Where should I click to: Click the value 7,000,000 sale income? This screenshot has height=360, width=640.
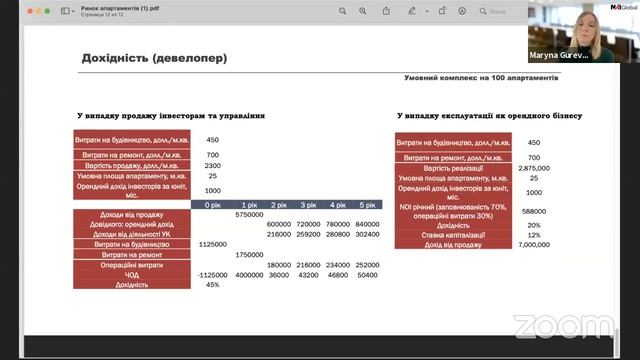pyautogui.click(x=534, y=245)
